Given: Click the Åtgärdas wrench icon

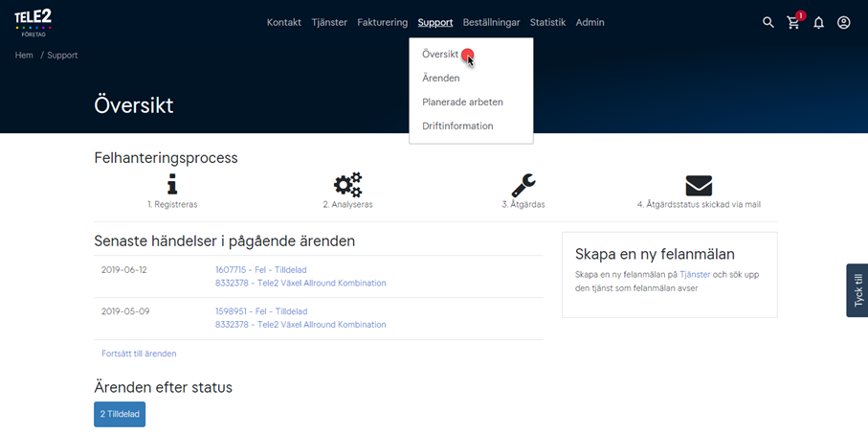Looking at the screenshot, I should click(523, 185).
